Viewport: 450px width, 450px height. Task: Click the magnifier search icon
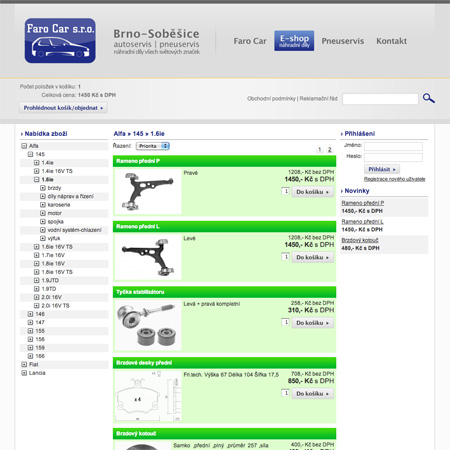pyautogui.click(x=429, y=98)
